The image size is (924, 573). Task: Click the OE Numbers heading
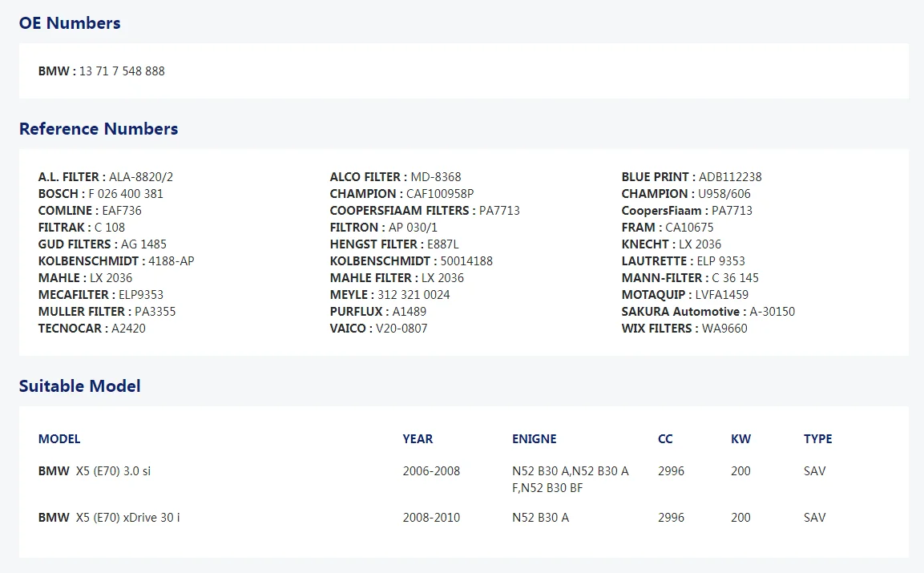pos(70,23)
